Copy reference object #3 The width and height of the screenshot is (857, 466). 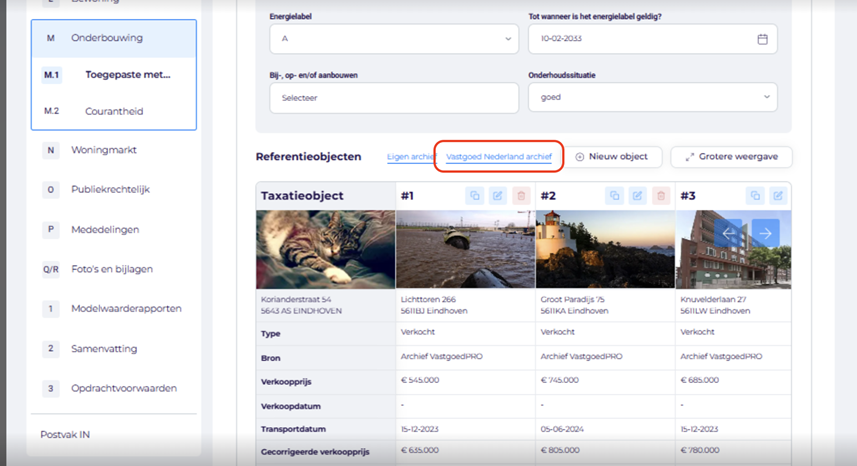pos(756,196)
